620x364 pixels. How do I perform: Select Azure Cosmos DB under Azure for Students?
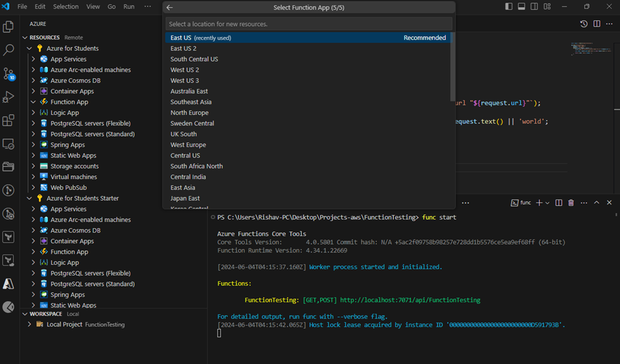click(x=76, y=81)
